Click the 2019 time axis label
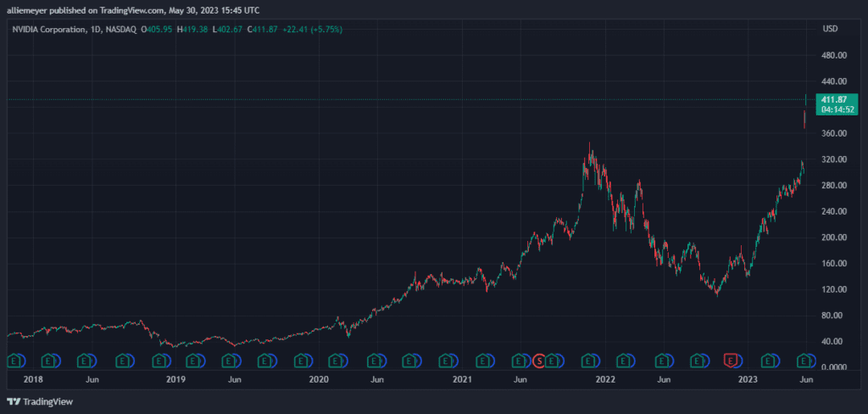The height and width of the screenshot is (414, 868). (175, 380)
